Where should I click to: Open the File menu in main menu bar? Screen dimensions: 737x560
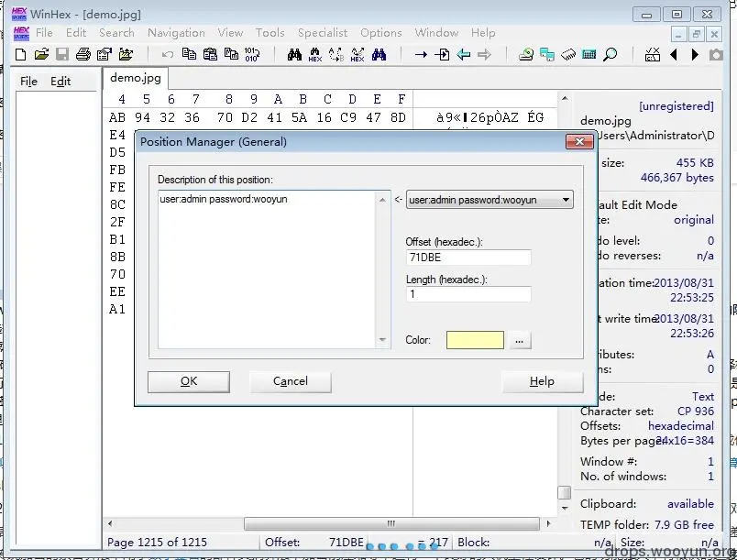pos(44,32)
